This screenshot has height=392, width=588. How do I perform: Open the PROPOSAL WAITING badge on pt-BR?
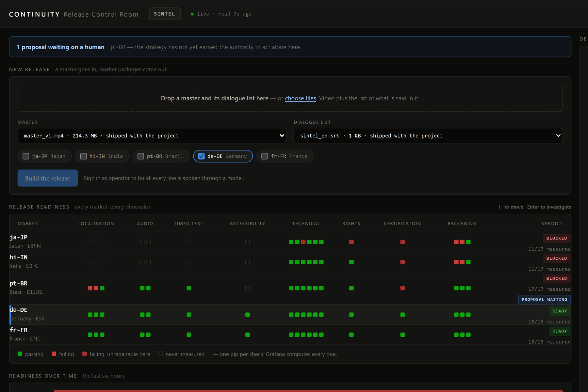coord(544,300)
